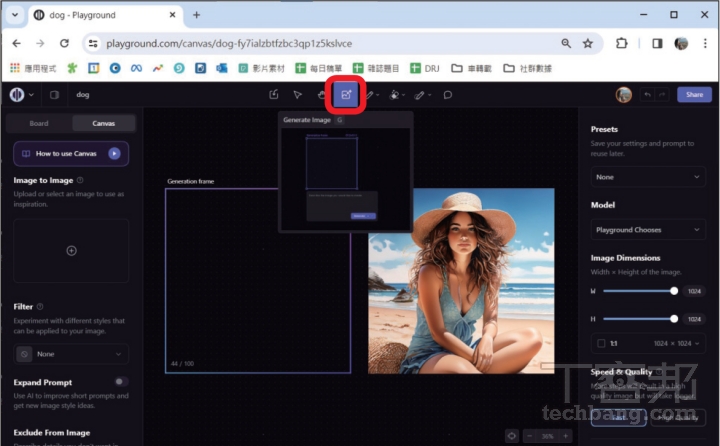Select the object eraser bucket tool
Screen dimensions: 720x446
tap(394, 95)
